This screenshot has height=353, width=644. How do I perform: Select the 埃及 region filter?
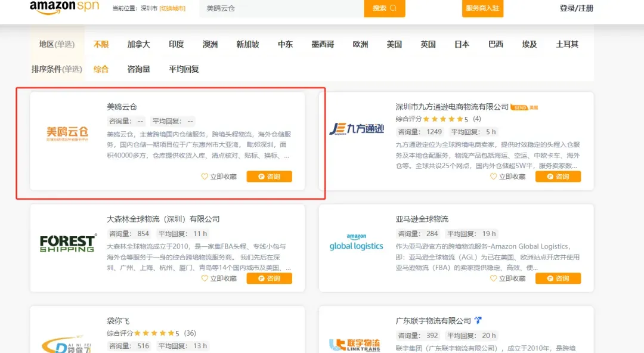click(x=530, y=44)
